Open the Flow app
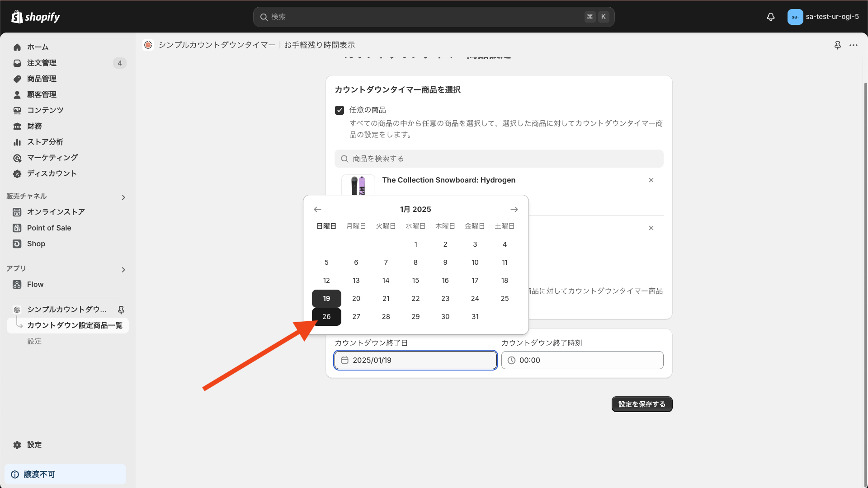 (x=35, y=284)
